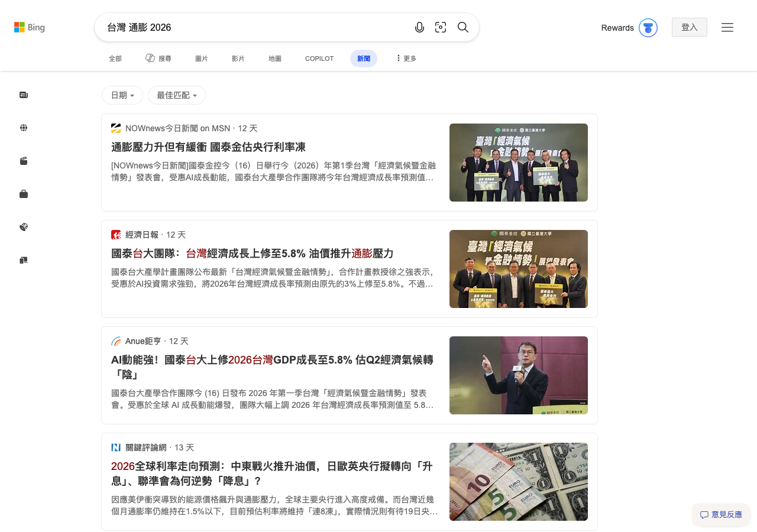Open the 更多 more tabs menu
The height and width of the screenshot is (532, 757).
(x=406, y=59)
